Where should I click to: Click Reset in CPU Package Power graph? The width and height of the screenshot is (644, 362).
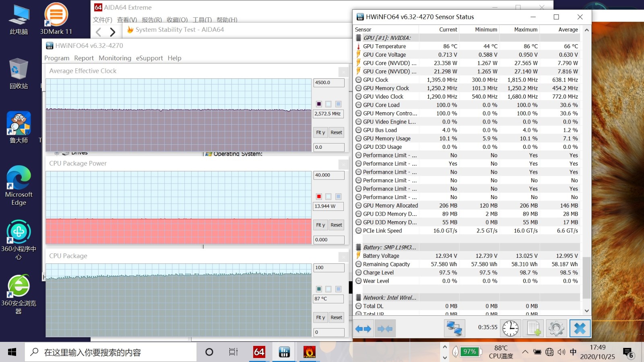336,225
